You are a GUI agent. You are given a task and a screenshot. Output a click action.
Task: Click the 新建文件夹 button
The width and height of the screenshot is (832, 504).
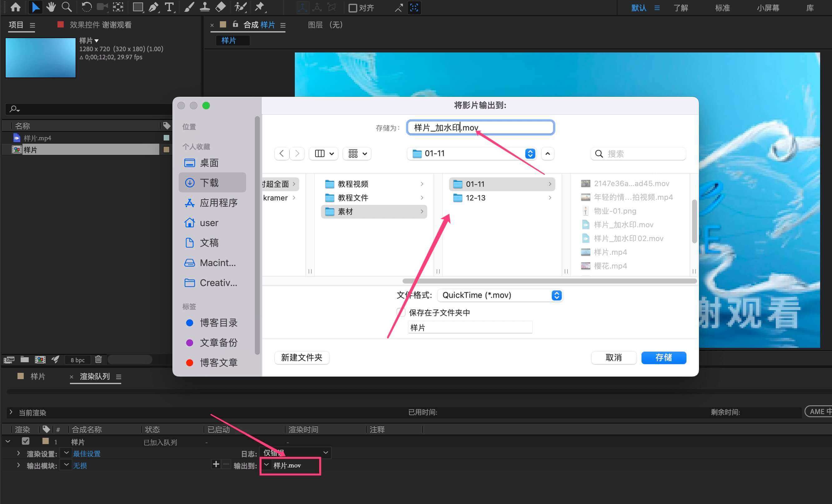pos(301,358)
